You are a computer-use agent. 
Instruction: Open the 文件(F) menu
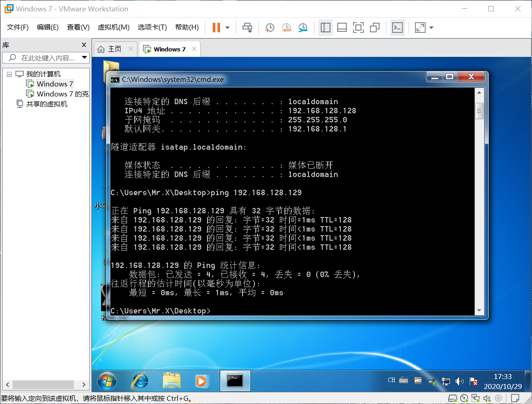coord(18,27)
